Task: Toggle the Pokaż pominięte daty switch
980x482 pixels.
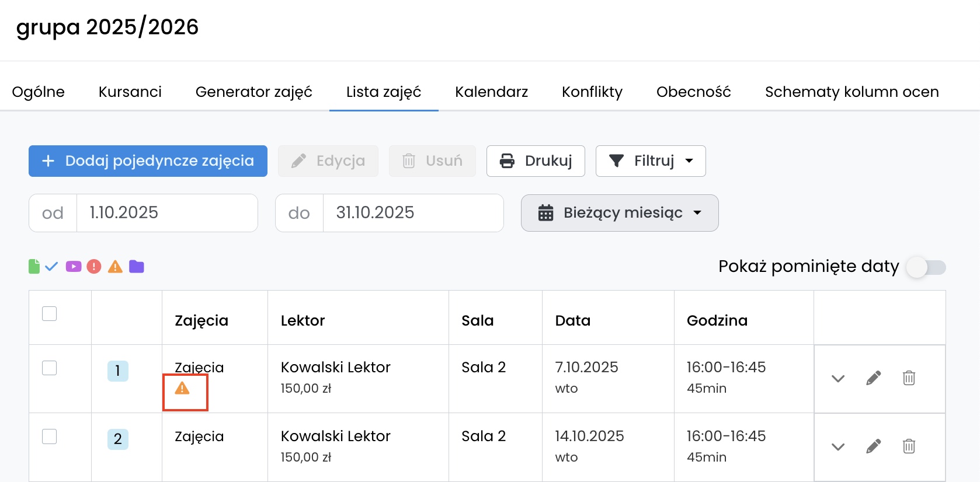Action: pyautogui.click(x=926, y=267)
